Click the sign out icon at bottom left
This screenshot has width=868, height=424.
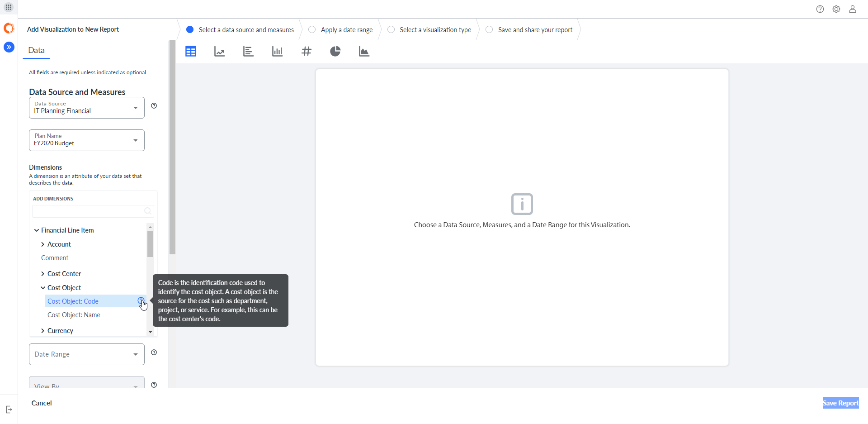9,410
